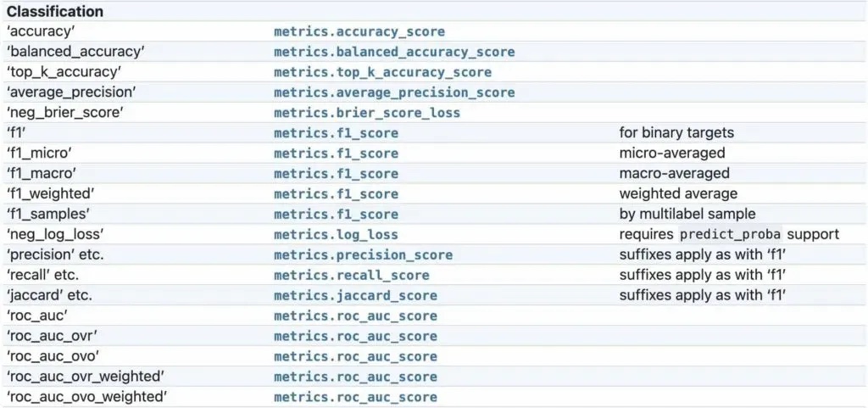The width and height of the screenshot is (868, 408).
Task: Click metrics.f1_score link for 'f1_samples'
Action: click(336, 215)
